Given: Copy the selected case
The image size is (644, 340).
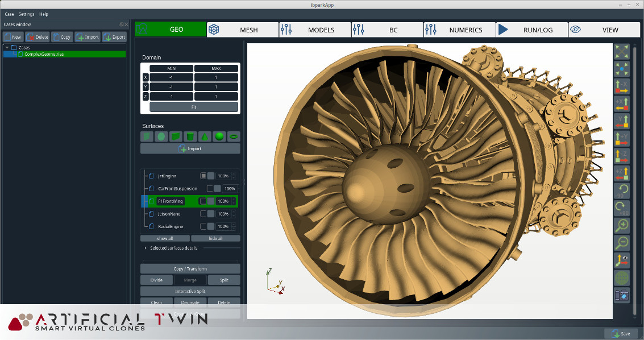Looking at the screenshot, I should point(62,37).
